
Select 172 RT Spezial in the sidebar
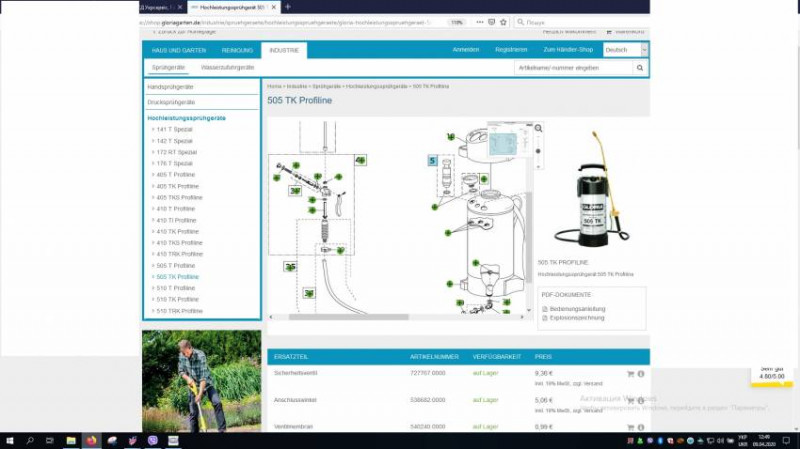[176, 152]
